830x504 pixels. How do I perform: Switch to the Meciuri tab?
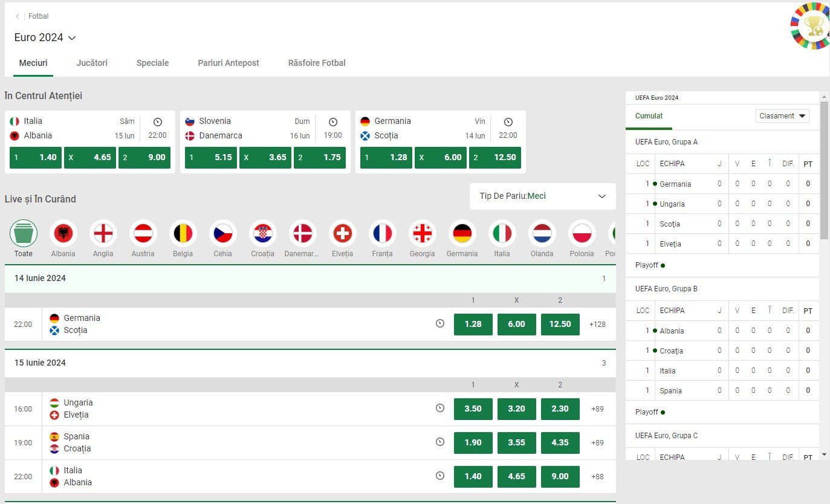pos(33,63)
